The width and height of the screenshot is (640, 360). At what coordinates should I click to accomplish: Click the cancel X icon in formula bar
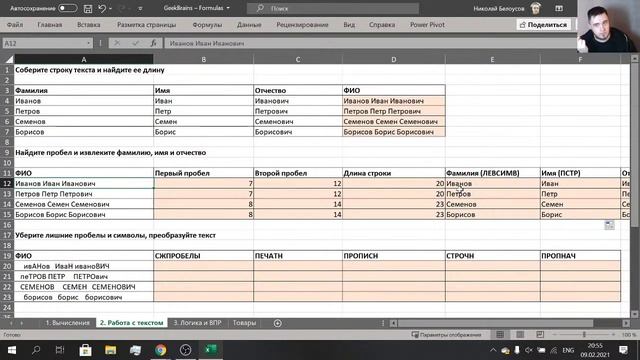pyautogui.click(x=117, y=43)
